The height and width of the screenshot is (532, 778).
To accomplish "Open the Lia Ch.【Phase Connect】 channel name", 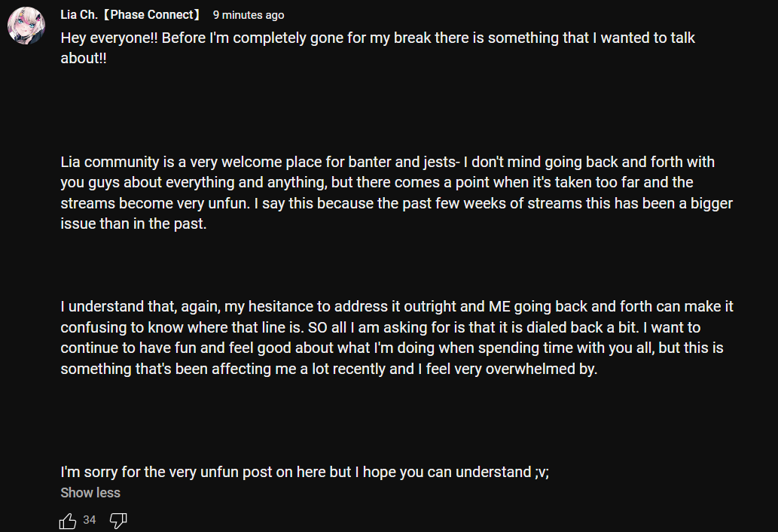I will click(131, 15).
